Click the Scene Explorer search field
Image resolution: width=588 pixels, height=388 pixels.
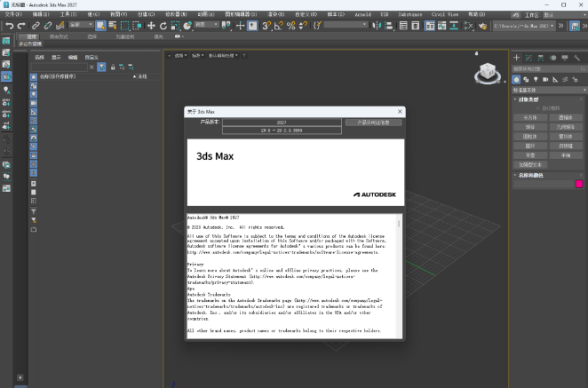click(60, 67)
